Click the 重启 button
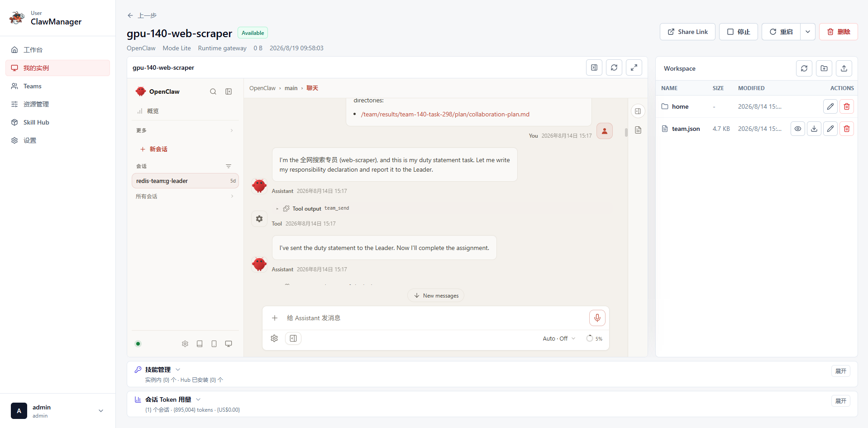 tap(781, 32)
